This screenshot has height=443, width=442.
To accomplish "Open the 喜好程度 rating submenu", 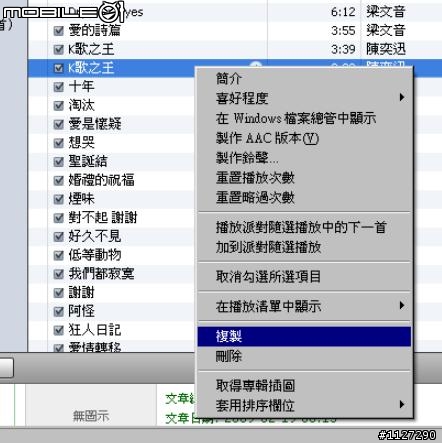I will 304,98.
